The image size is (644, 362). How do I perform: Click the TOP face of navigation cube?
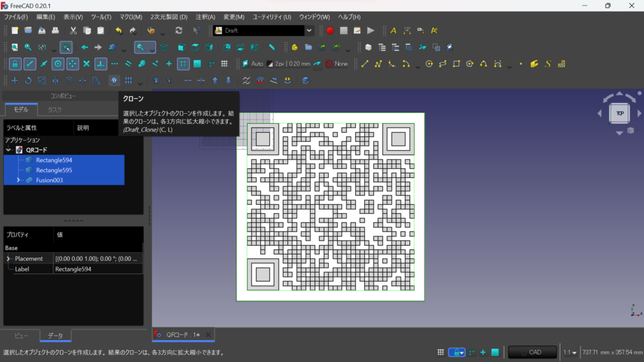pos(619,113)
